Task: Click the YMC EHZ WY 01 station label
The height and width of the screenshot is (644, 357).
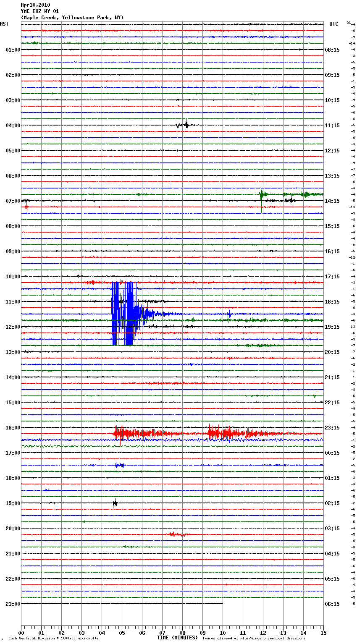Action: (x=40, y=11)
